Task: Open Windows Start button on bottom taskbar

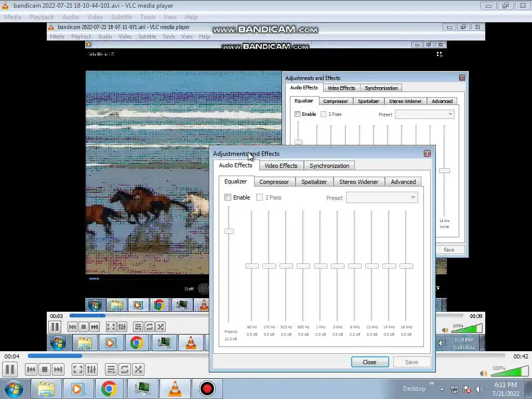Action: pos(14,389)
